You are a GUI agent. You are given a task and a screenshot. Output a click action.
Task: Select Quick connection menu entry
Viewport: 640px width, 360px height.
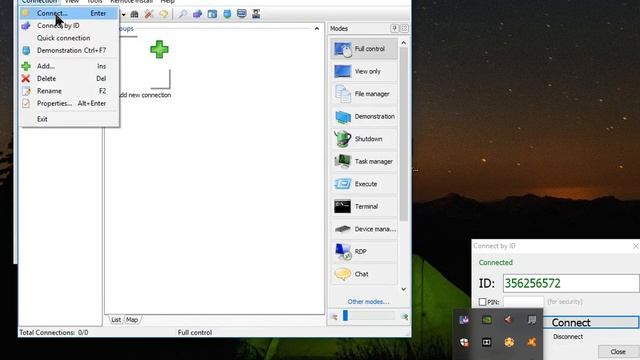click(x=69, y=38)
